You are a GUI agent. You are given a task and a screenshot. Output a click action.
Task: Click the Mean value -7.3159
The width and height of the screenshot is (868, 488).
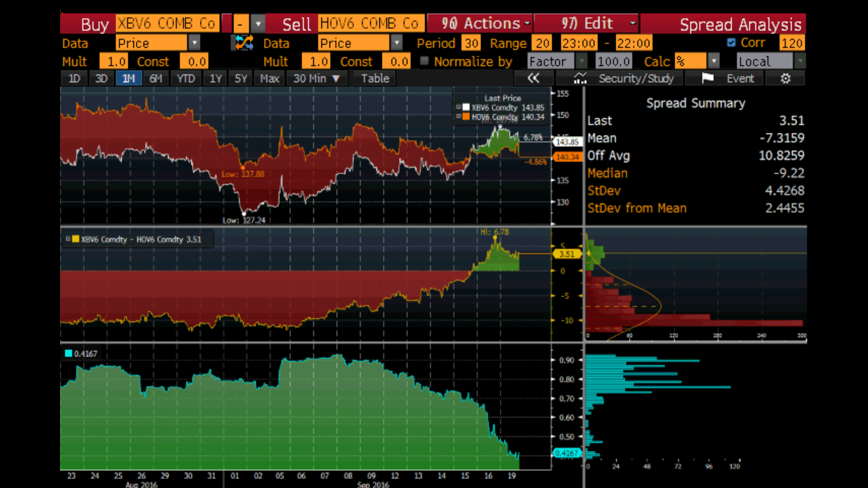pos(782,138)
